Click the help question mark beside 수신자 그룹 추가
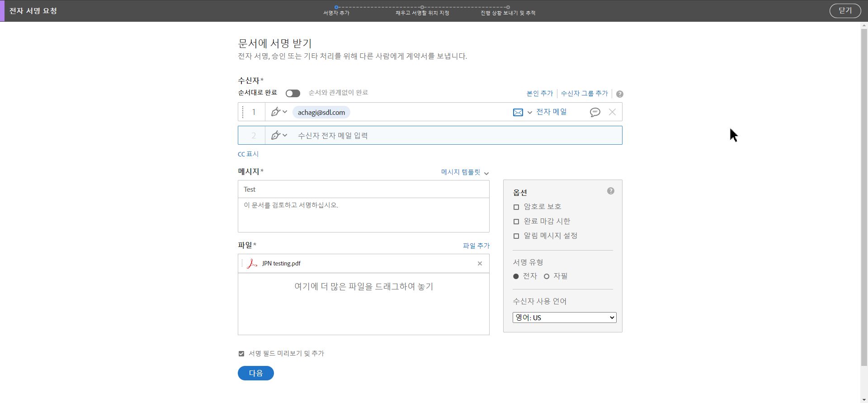The height and width of the screenshot is (403, 868). (x=620, y=94)
